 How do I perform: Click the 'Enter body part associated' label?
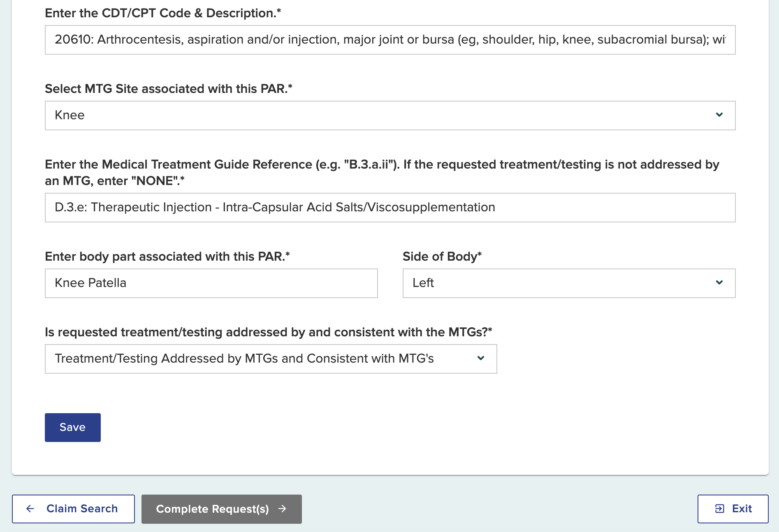click(x=167, y=257)
